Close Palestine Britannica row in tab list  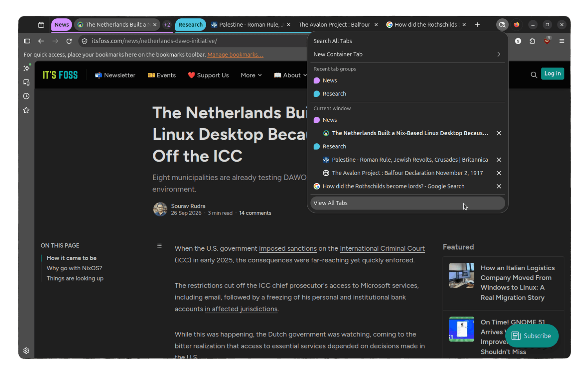(499, 160)
